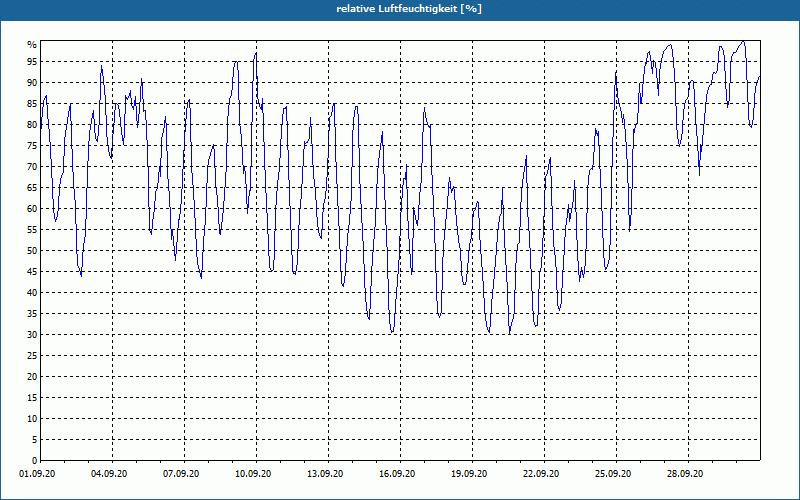Viewport: 800px width, 500px height.
Task: Click the y-axis value 50
Action: (x=32, y=251)
